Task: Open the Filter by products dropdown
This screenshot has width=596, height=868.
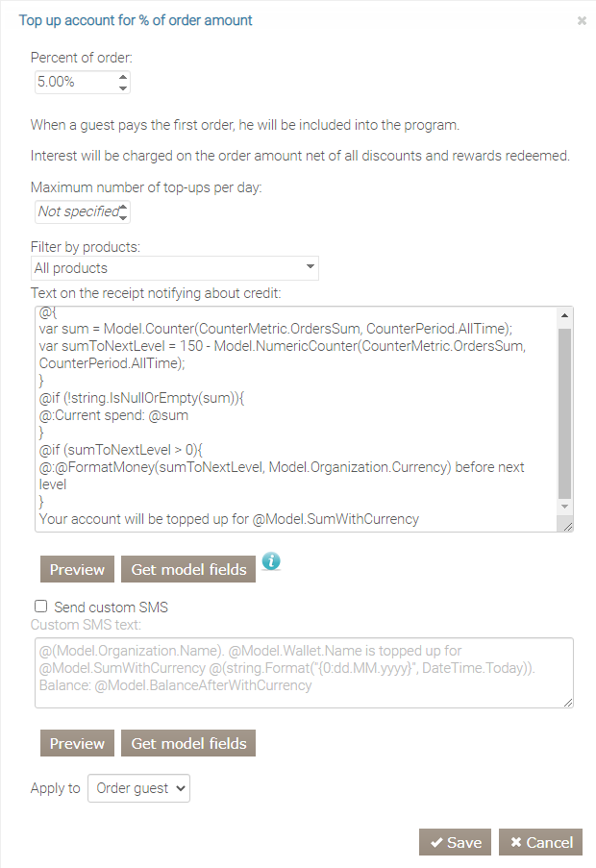Action: coord(175,268)
